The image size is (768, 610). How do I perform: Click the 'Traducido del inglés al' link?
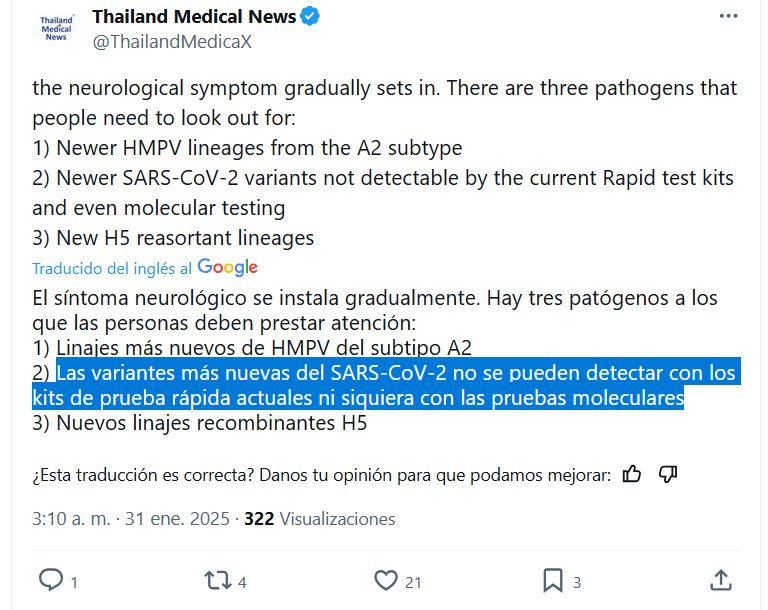coord(112,268)
